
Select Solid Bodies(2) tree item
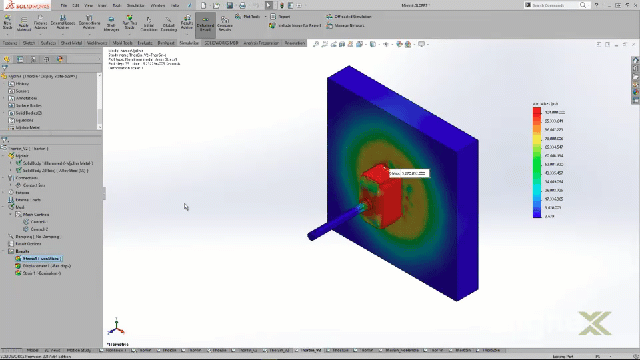tap(25, 113)
